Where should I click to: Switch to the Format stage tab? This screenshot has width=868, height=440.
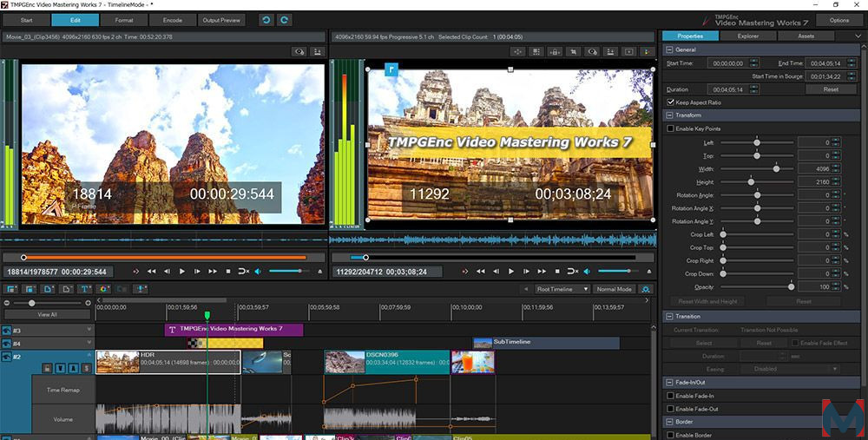point(124,20)
